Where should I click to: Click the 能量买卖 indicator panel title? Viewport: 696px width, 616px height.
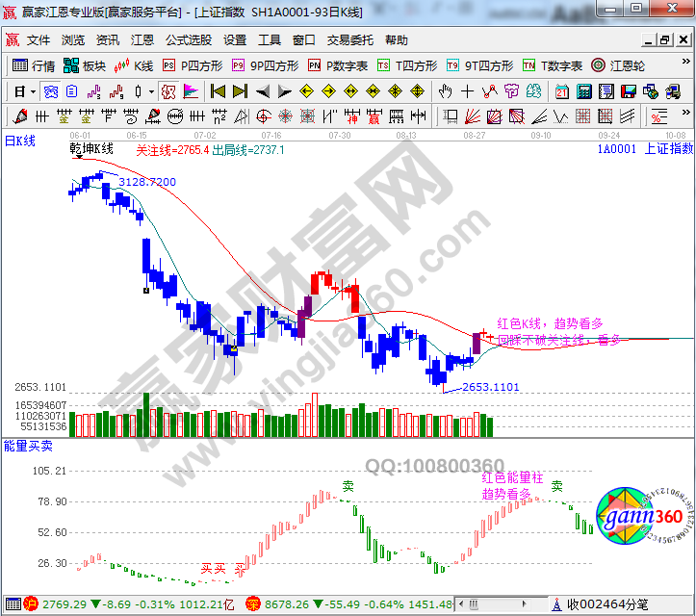(29, 447)
